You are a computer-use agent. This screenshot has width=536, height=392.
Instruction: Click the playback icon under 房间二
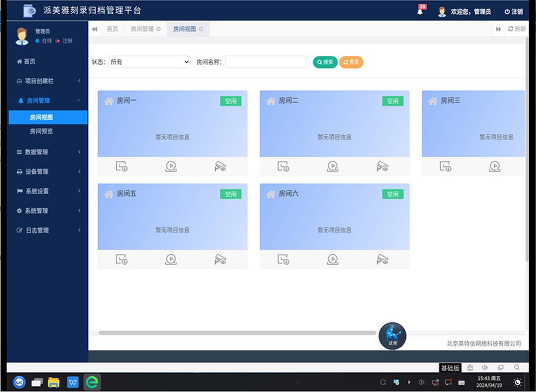(332, 166)
